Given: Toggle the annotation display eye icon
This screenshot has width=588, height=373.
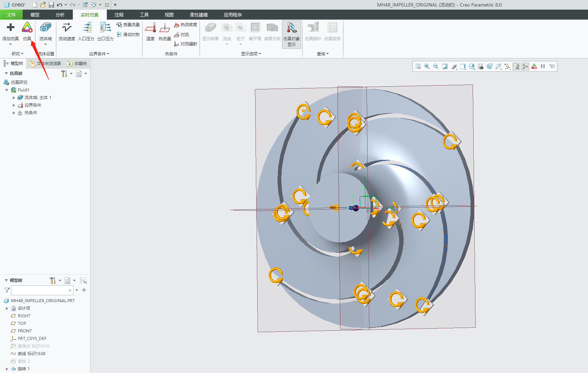Looking at the screenshot, I should (x=516, y=66).
